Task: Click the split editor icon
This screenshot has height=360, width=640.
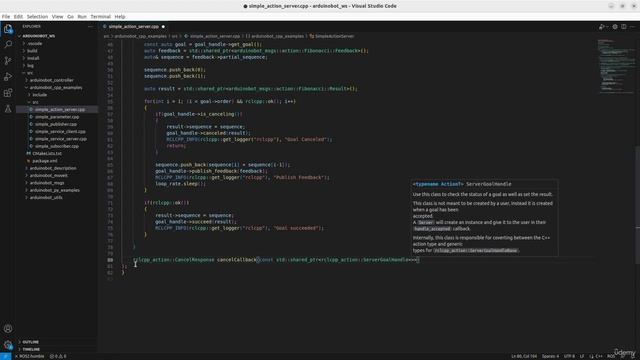Action: coord(624,27)
